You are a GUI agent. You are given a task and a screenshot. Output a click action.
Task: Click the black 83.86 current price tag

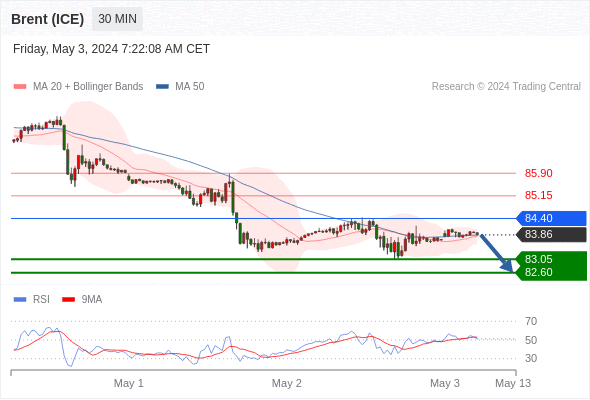tap(551, 234)
